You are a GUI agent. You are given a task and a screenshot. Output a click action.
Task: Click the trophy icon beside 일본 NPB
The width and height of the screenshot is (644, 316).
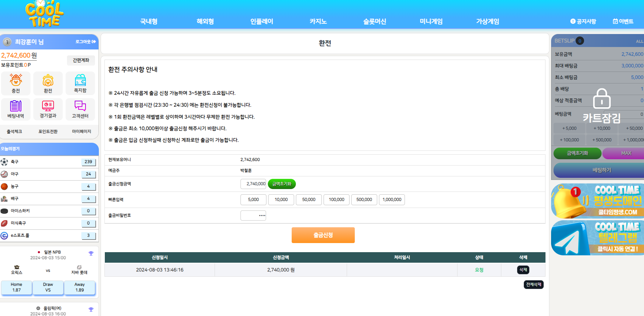pyautogui.click(x=91, y=253)
